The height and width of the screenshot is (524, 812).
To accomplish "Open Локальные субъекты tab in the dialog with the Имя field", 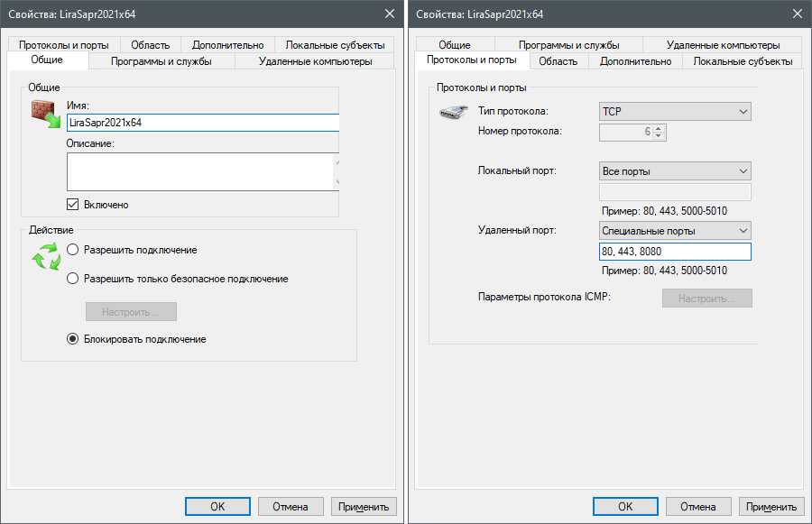I will click(335, 45).
